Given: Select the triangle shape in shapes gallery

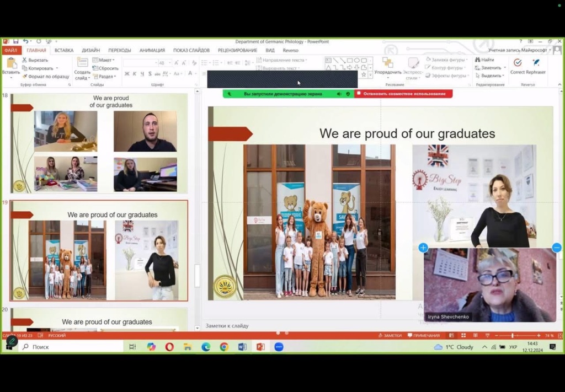Looking at the screenshot, I should (x=328, y=67).
